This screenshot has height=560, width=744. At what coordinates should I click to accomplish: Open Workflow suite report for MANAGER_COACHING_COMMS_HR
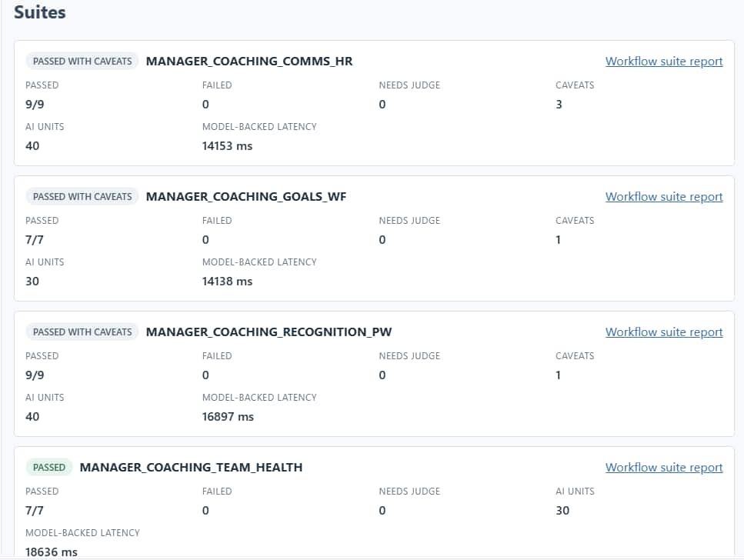point(664,62)
